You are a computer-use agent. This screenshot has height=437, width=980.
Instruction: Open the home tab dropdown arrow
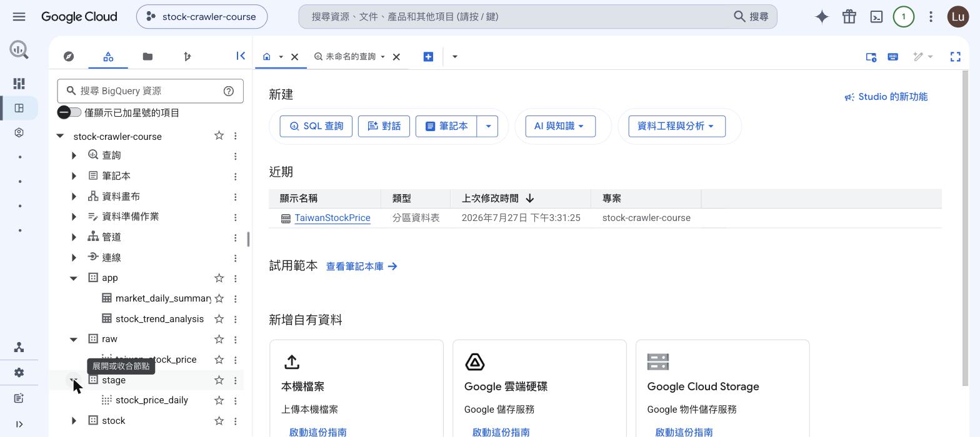(x=281, y=57)
